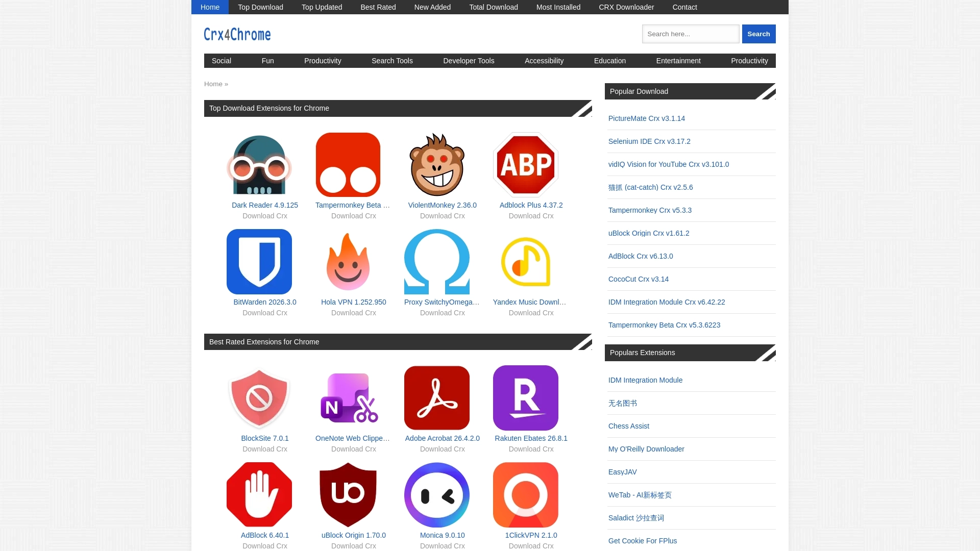Open IDM Integration Module popular extension

click(x=645, y=380)
